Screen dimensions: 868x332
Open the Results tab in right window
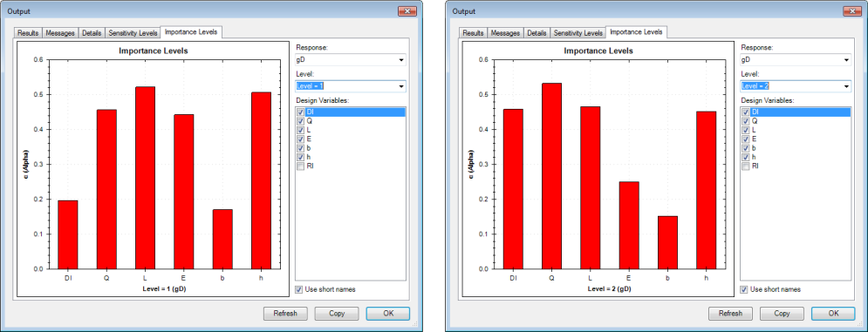(473, 33)
